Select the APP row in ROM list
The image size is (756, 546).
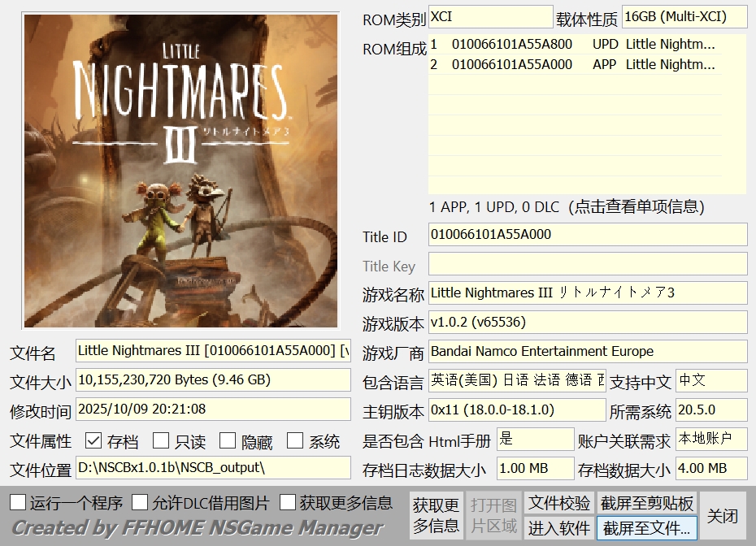click(x=573, y=65)
